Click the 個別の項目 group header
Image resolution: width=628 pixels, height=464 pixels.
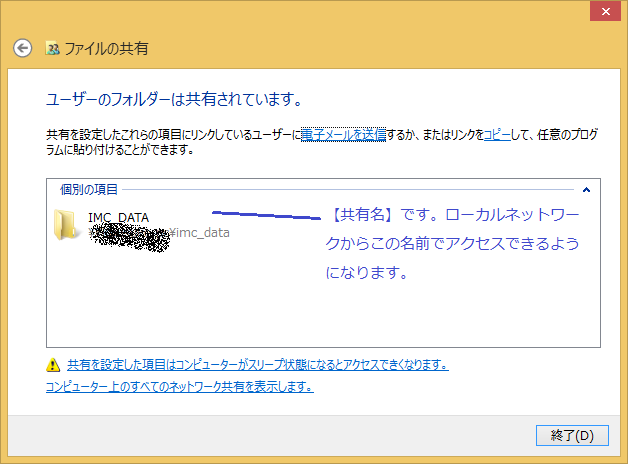89,189
